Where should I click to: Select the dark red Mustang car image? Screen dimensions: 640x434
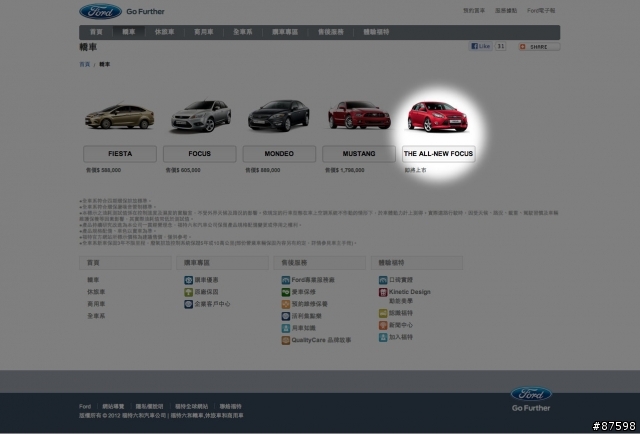click(359, 116)
